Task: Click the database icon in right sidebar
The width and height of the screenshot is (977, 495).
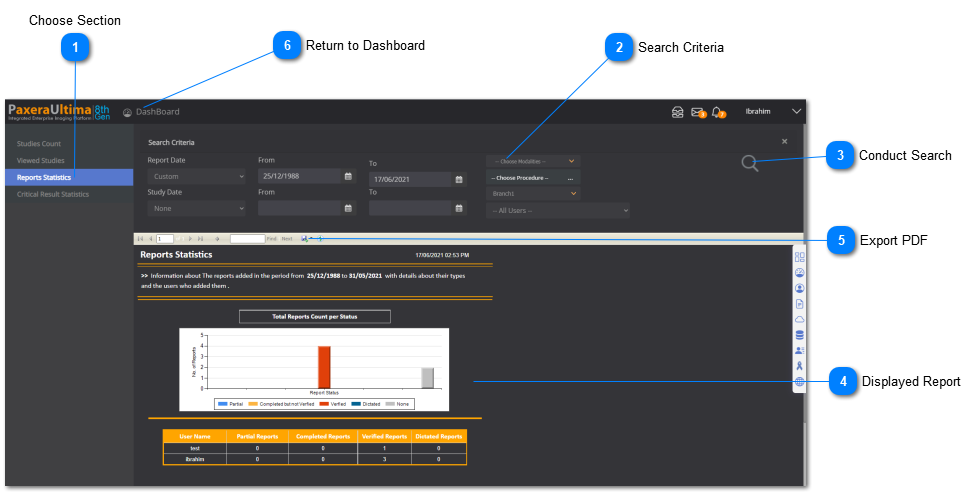Action: point(799,335)
